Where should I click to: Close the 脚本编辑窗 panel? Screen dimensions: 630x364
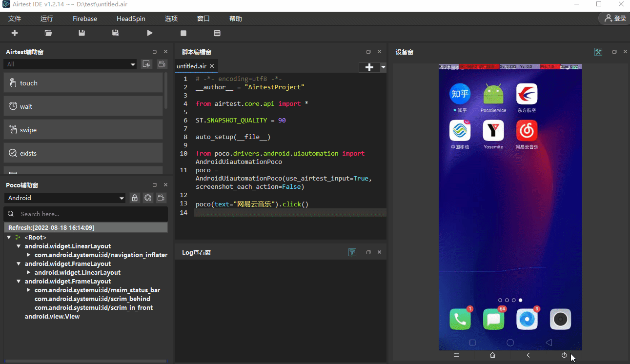[379, 52]
